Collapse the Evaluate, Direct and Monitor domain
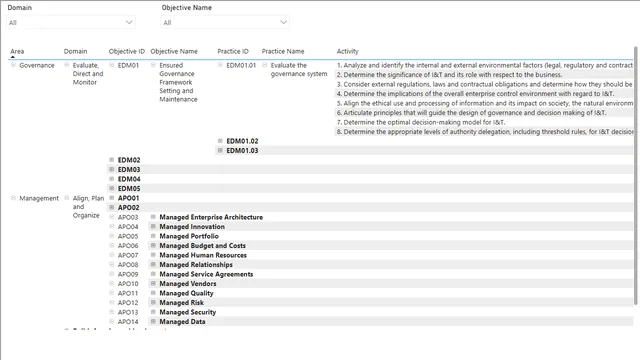This screenshot has height=360, width=640. (x=67, y=65)
